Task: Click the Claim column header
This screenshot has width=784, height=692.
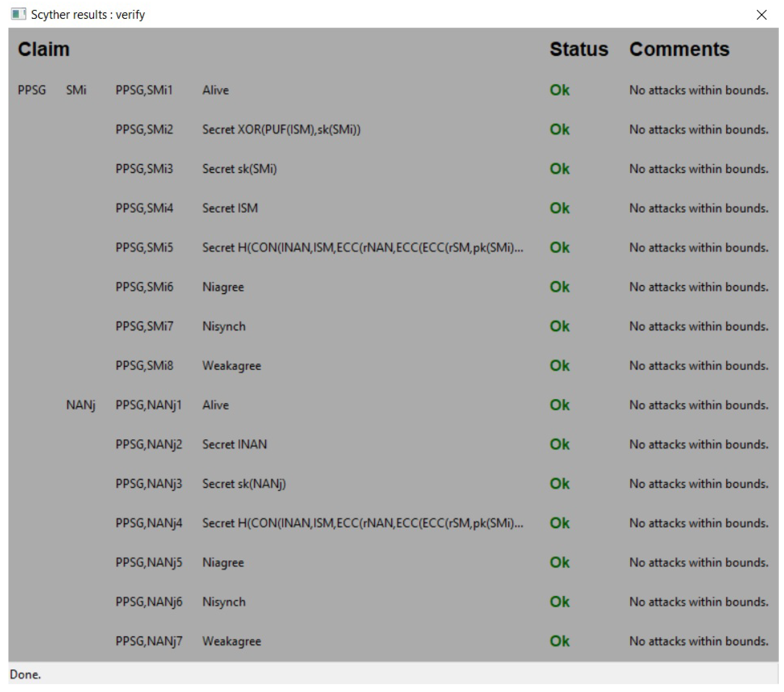Action: point(44,49)
